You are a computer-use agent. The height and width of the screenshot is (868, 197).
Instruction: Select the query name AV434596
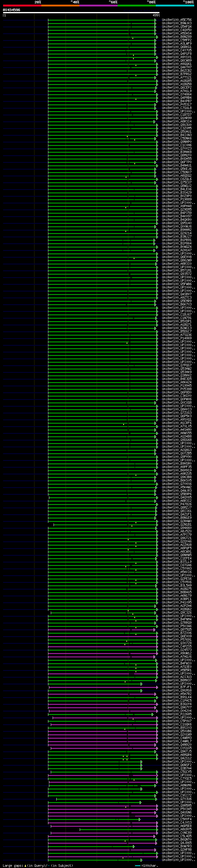point(11,10)
